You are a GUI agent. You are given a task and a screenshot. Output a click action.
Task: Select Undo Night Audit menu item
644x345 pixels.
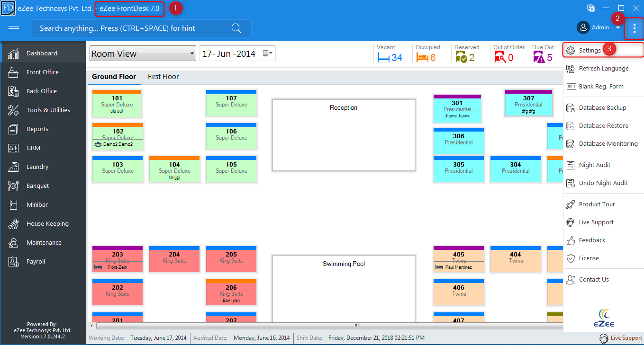point(604,183)
